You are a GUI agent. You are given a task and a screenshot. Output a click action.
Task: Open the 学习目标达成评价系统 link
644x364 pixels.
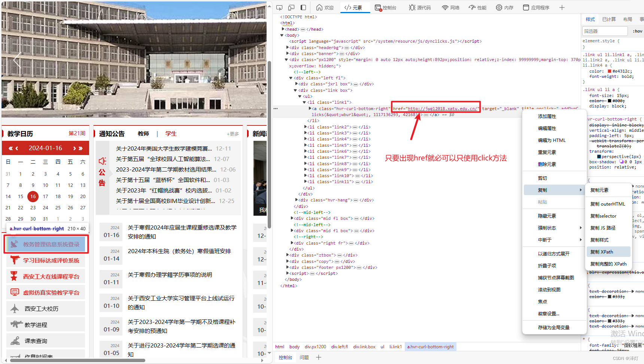tap(46, 260)
